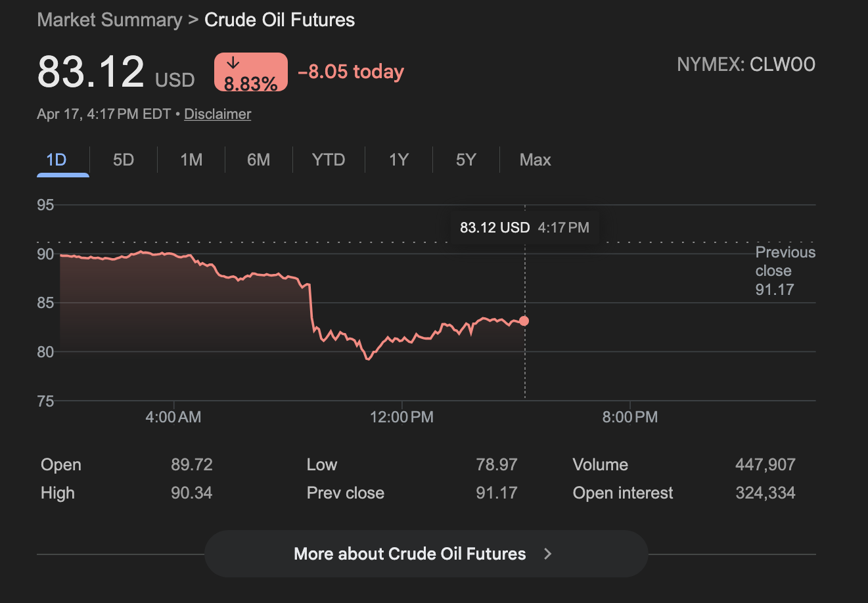The height and width of the screenshot is (603, 868).
Task: Click the current price dot on chart
Action: coord(524,321)
